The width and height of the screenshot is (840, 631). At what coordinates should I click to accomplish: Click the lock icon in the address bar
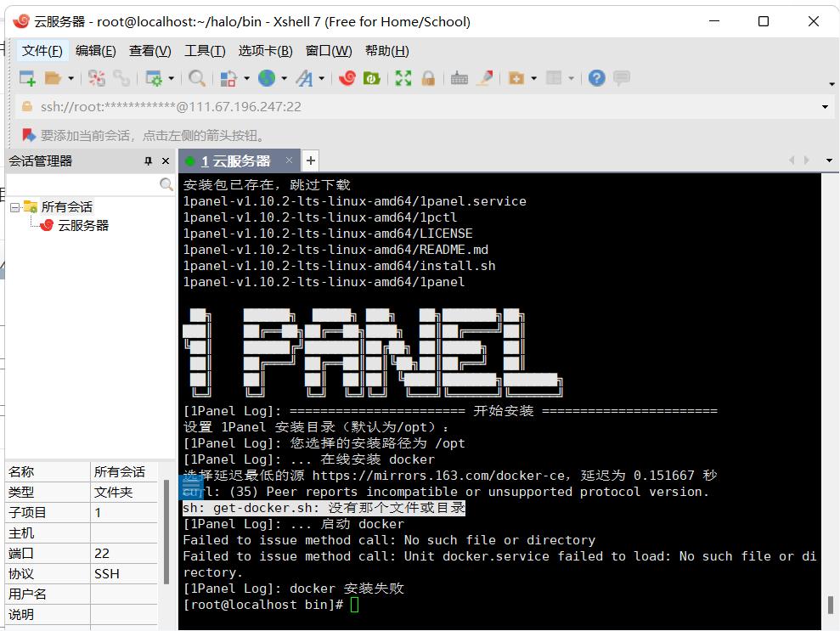point(27,107)
